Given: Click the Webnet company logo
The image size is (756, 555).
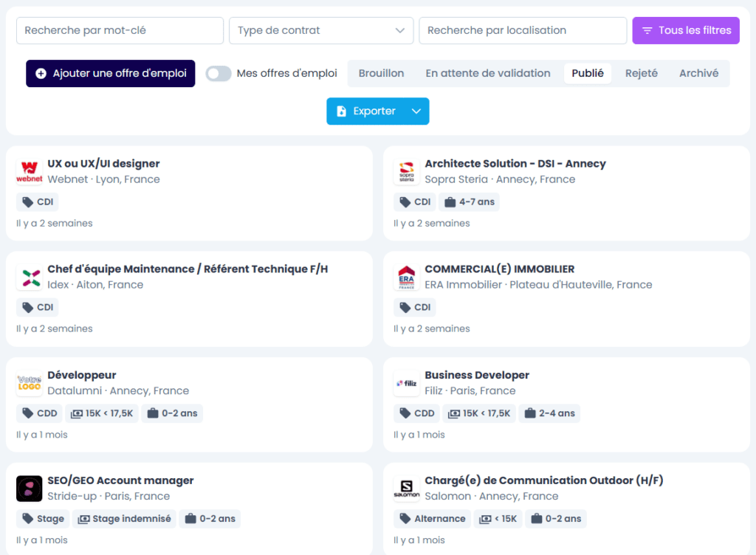Looking at the screenshot, I should [x=30, y=171].
